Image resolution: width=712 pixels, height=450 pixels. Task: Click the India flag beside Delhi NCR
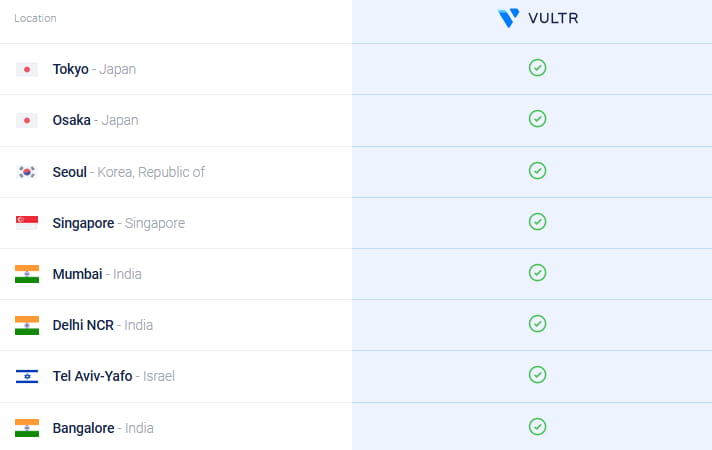(27, 325)
